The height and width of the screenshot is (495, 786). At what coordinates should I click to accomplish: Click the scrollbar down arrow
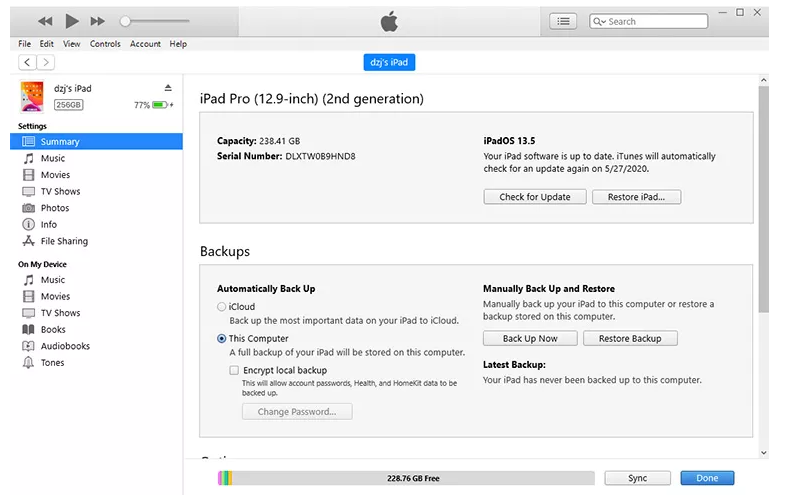click(763, 452)
